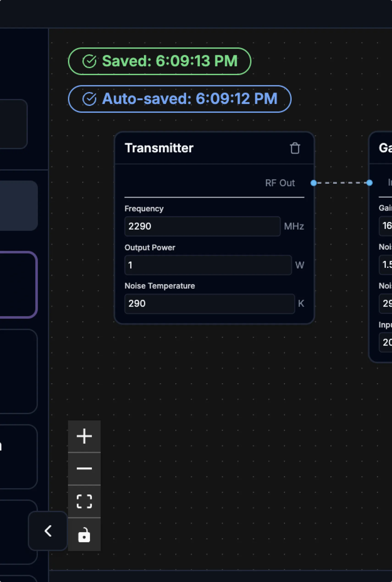Click the gray highlighted sidebar item
The height and width of the screenshot is (582, 392).
(x=17, y=206)
